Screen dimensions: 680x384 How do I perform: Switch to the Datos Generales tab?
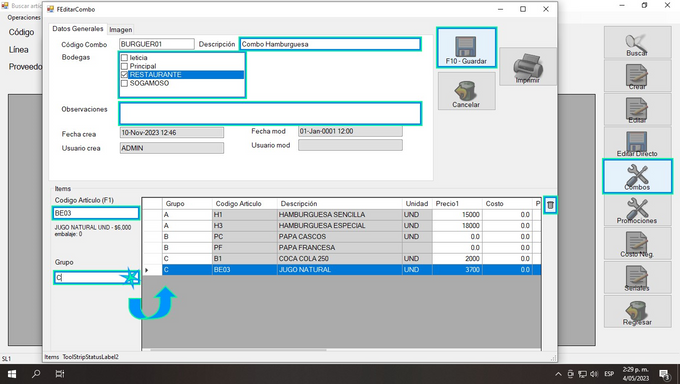coord(78,29)
